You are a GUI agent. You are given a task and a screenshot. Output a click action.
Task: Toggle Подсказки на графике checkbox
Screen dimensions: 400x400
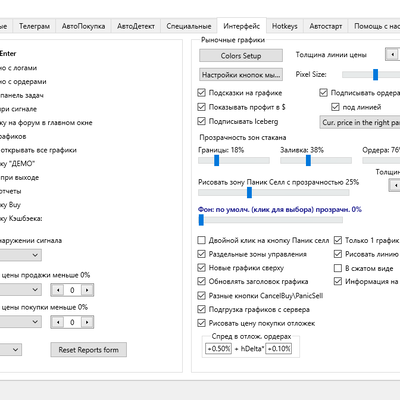point(201,93)
